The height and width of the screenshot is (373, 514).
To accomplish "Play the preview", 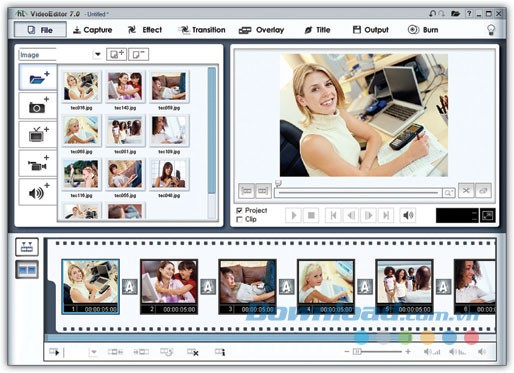I will coord(294,215).
